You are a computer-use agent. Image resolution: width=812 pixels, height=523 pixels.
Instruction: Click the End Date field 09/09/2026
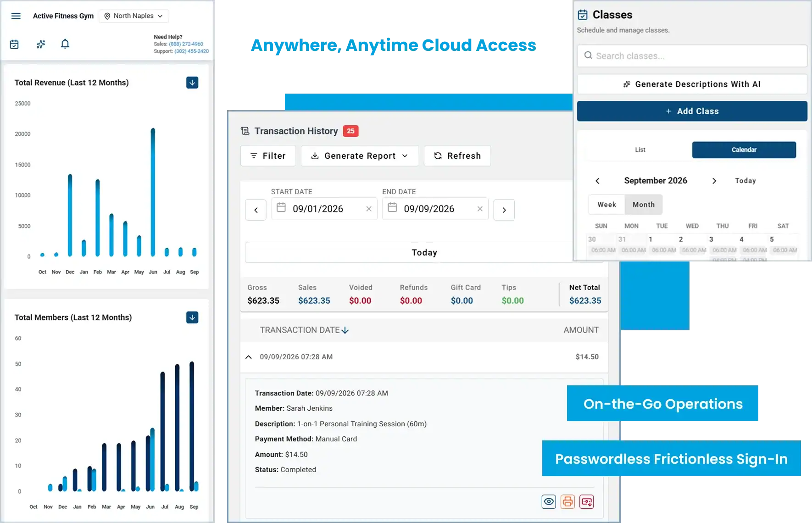pos(435,209)
